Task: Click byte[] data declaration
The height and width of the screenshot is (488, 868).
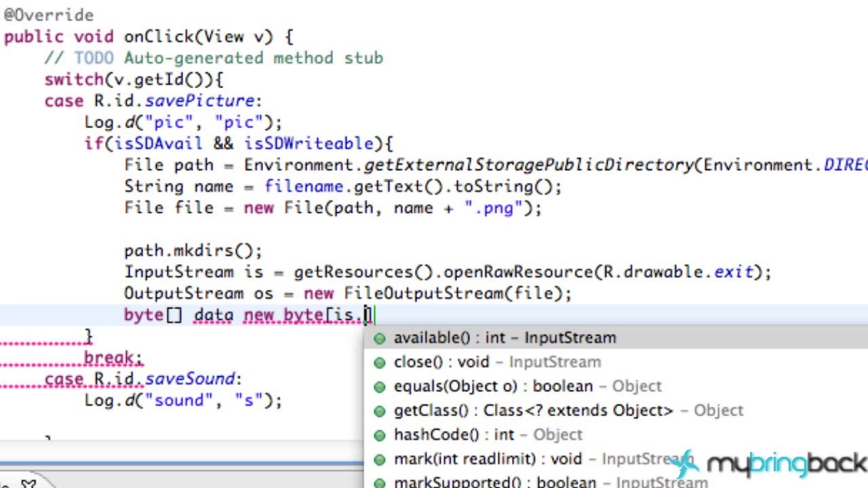Action: [x=178, y=315]
